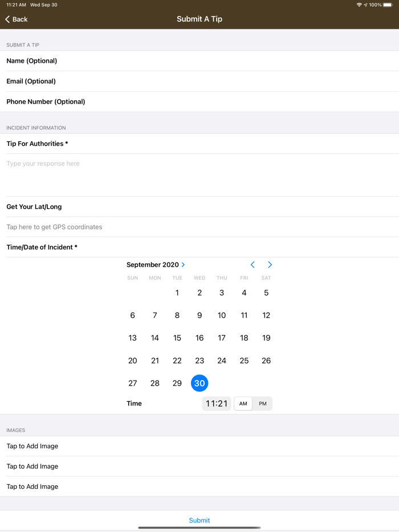Tap the Email (Optional) field
The width and height of the screenshot is (399, 532).
pos(199,81)
